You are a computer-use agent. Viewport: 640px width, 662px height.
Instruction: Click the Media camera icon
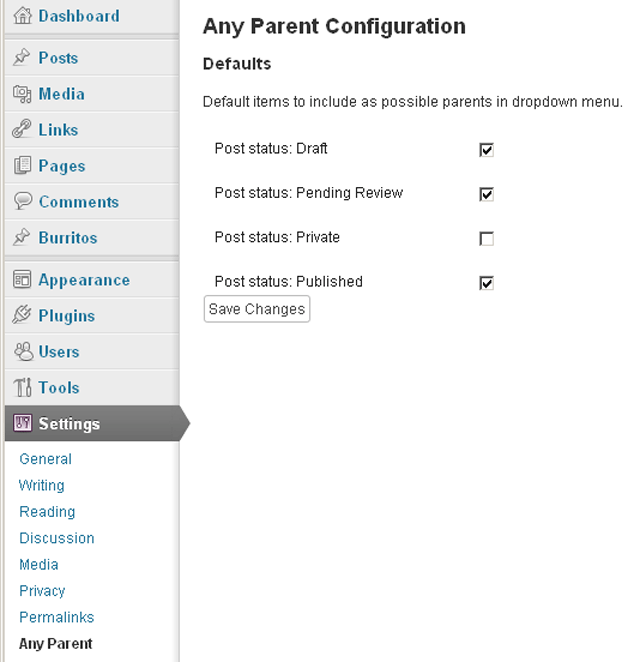pyautogui.click(x=22, y=94)
